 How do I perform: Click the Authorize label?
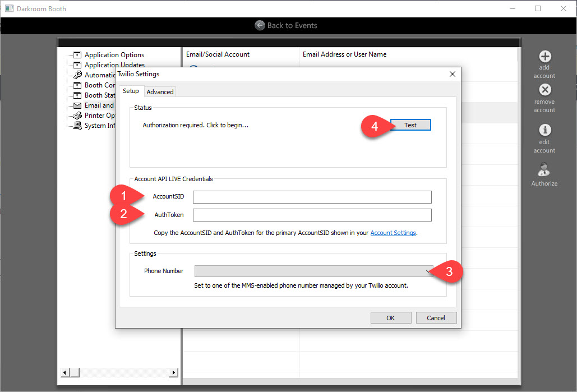[x=544, y=184]
